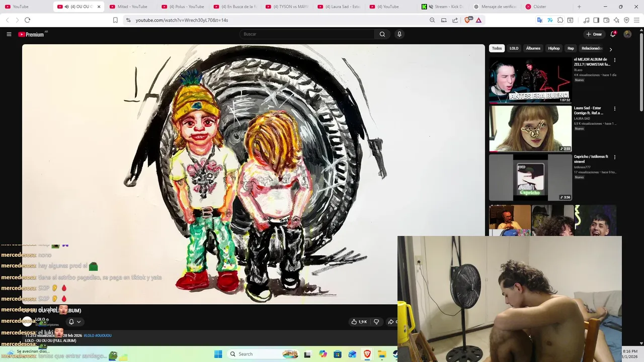The image size is (644, 362).
Task: Open the music note playlist icon
Action: 586,20
